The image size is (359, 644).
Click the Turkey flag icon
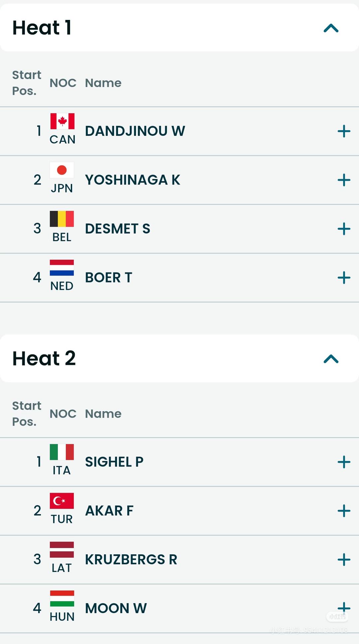[62, 501]
